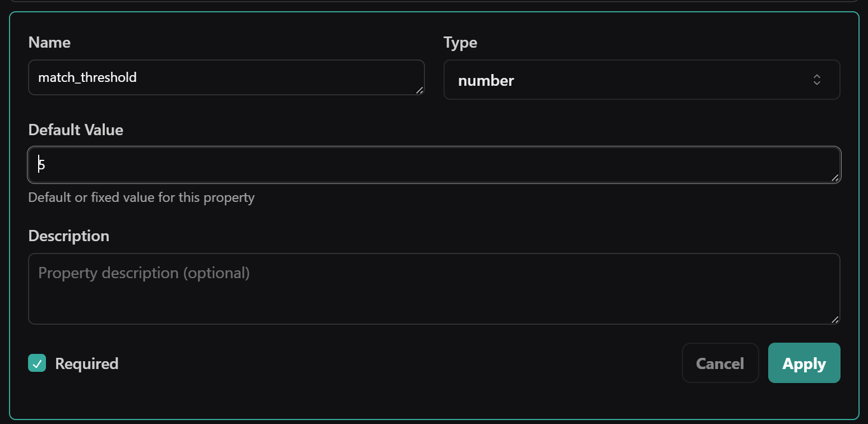The height and width of the screenshot is (424, 868).
Task: Click the resize grip on Default Value field
Action: pos(834,178)
